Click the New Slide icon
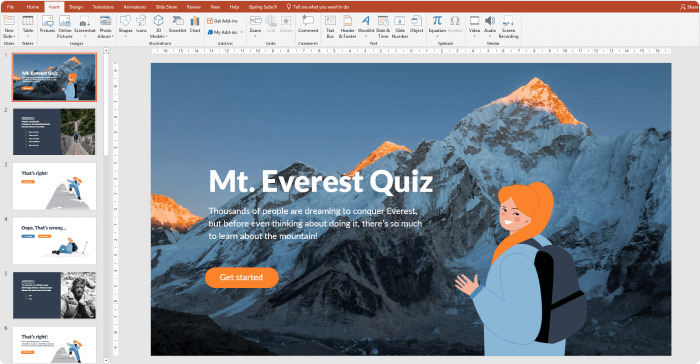 coord(9,21)
